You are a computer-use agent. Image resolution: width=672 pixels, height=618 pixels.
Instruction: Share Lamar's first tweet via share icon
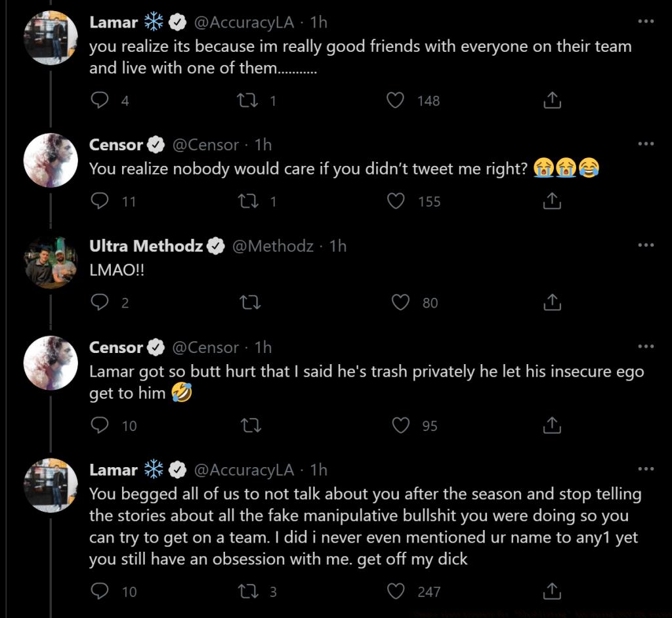click(x=553, y=100)
